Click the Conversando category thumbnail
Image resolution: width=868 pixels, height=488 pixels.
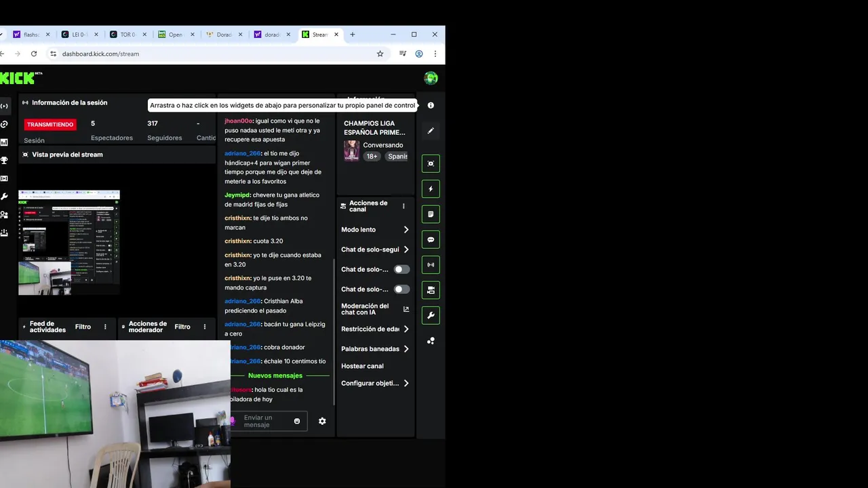[x=351, y=150]
